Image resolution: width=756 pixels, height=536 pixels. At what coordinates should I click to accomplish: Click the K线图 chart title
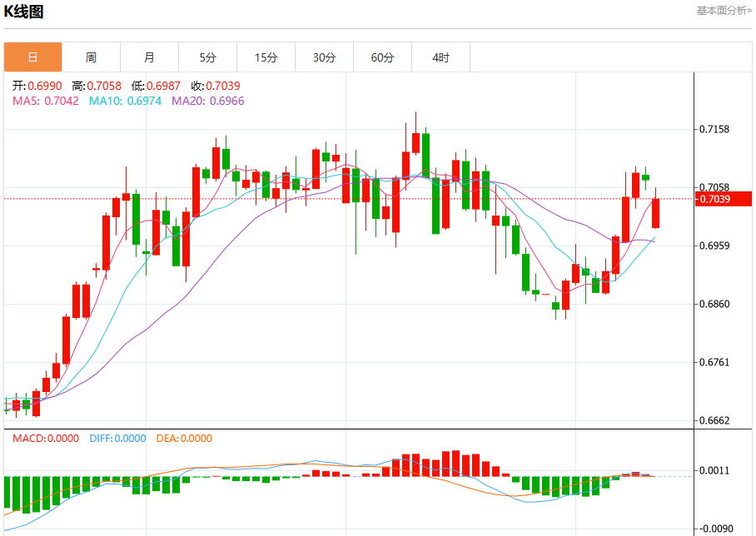pyautogui.click(x=23, y=11)
